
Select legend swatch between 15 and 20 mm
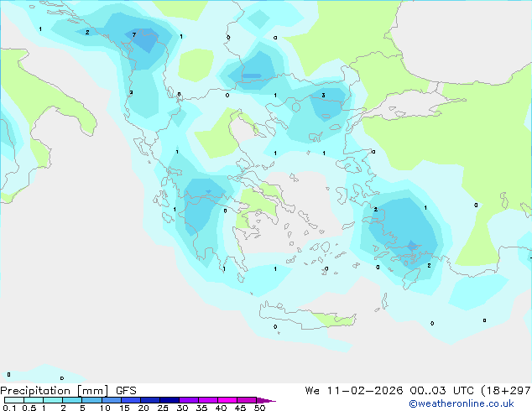(x=131, y=400)
